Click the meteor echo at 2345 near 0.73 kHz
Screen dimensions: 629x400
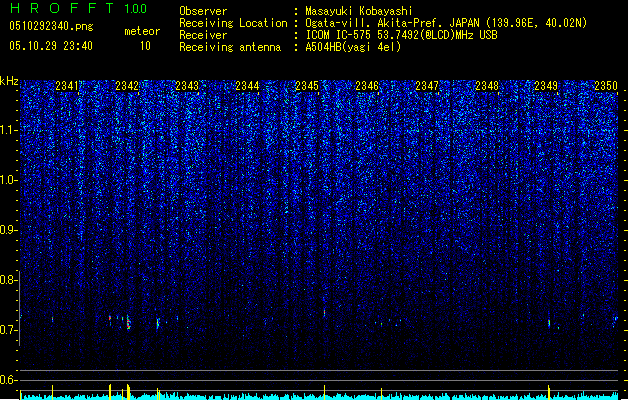click(x=324, y=313)
